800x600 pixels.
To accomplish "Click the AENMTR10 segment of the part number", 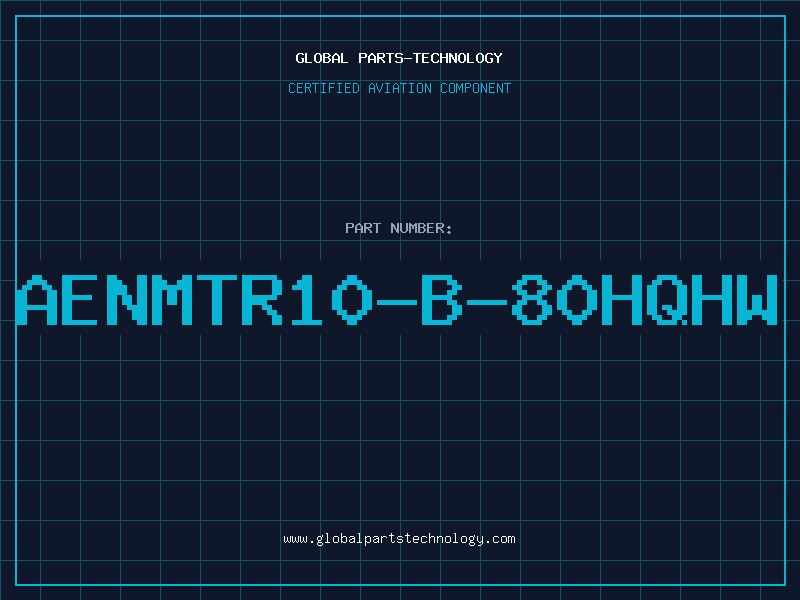I will 195,299.
